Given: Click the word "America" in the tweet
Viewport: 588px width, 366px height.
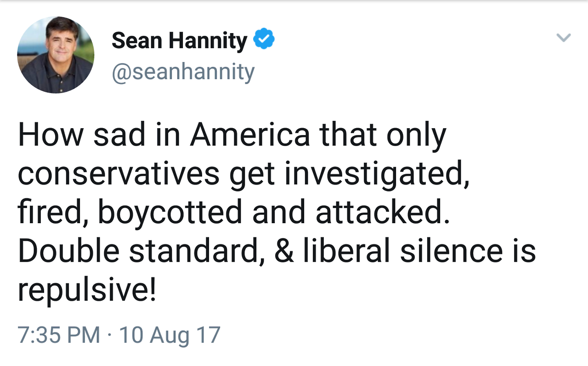Looking at the screenshot, I should coord(250,135).
